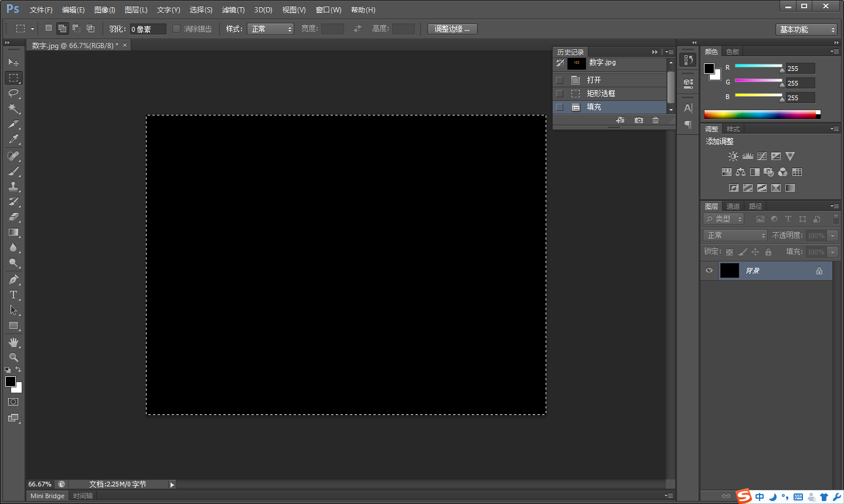
Task: Choose Add to Selection mode
Action: point(62,28)
